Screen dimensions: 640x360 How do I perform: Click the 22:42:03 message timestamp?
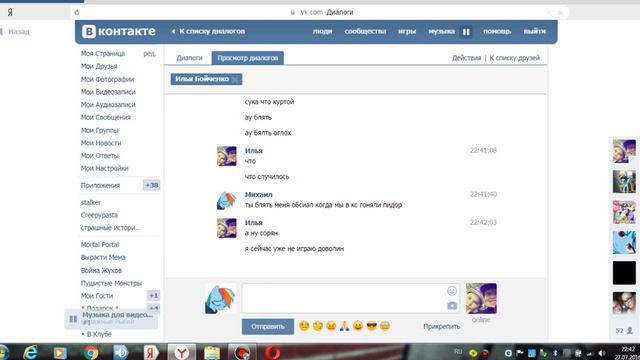[483, 222]
